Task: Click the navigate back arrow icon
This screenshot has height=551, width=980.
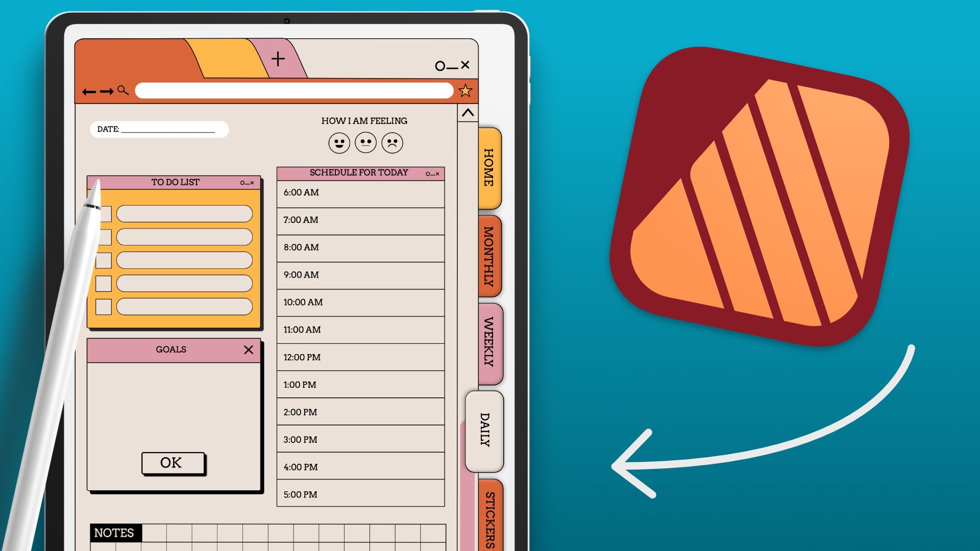Action: [x=88, y=90]
